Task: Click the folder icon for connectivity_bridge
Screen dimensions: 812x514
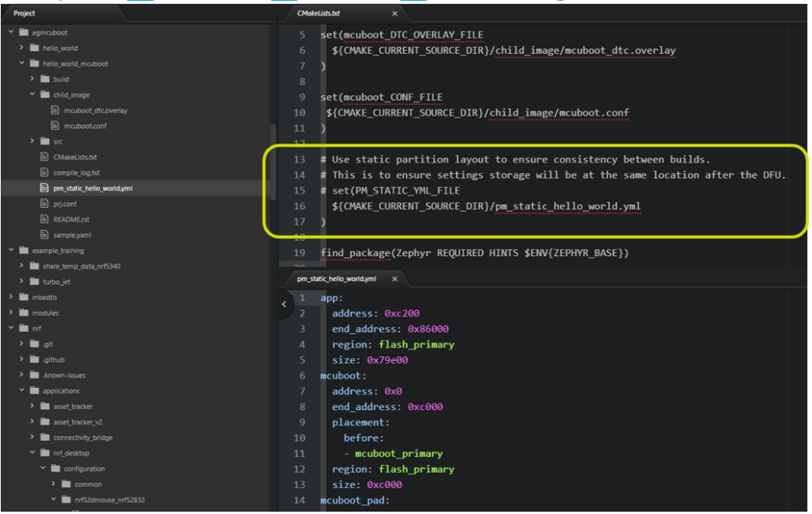Action: (45, 438)
